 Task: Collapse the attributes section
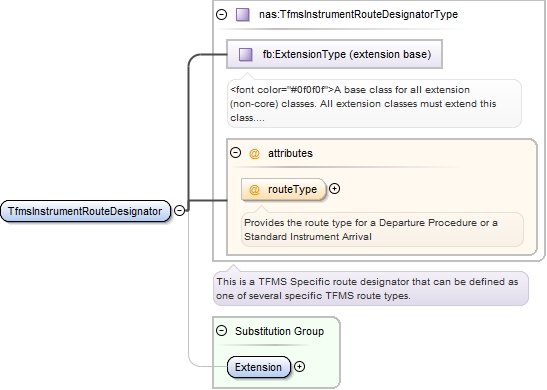[x=235, y=153]
